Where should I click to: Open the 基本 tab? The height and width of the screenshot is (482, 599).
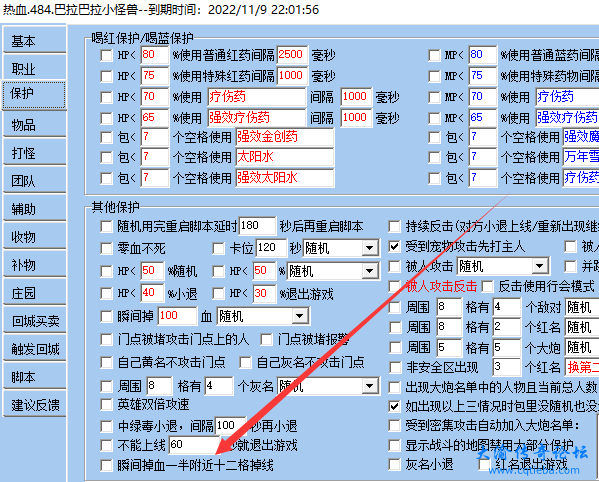click(x=34, y=40)
